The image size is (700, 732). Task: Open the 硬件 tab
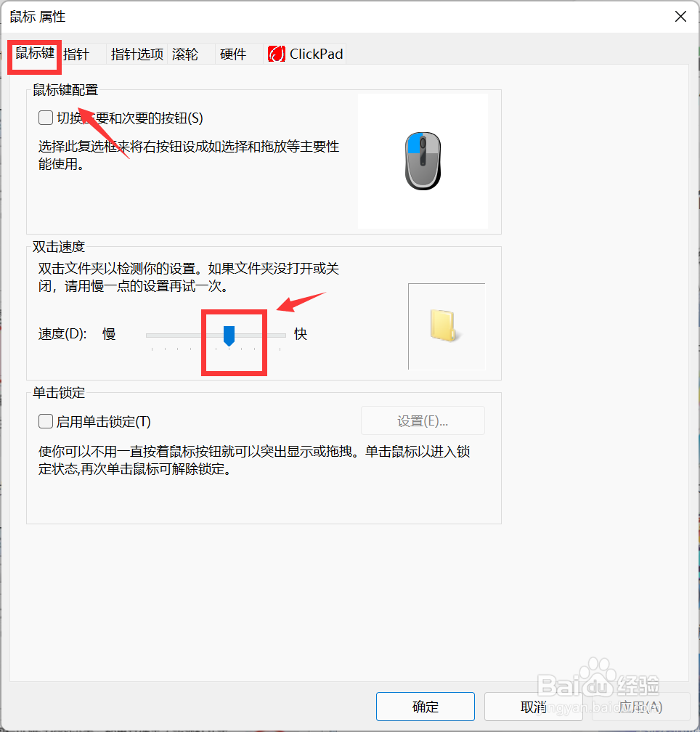(x=233, y=54)
